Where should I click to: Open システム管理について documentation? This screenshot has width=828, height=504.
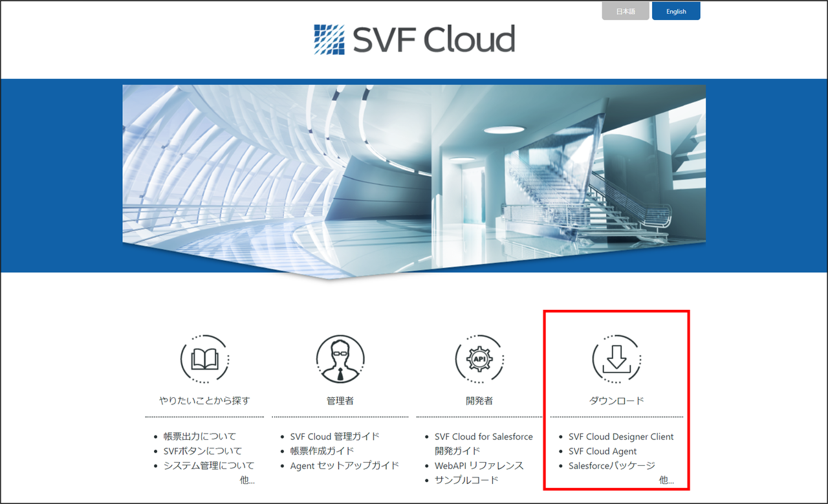(210, 465)
